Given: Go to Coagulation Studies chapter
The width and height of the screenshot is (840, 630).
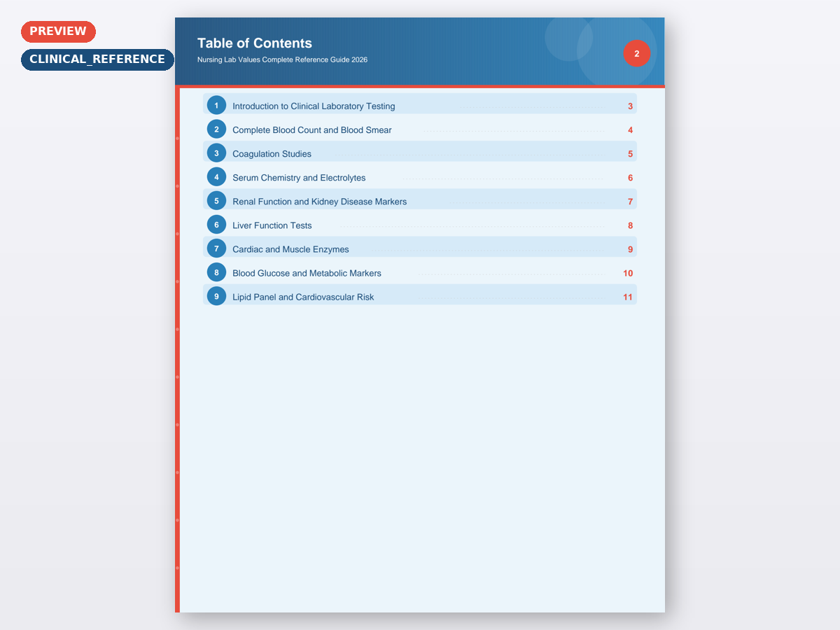Looking at the screenshot, I should click(272, 154).
